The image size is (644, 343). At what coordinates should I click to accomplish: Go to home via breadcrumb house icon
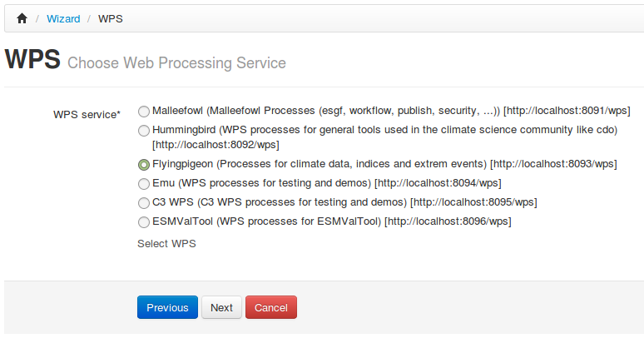tap(22, 18)
